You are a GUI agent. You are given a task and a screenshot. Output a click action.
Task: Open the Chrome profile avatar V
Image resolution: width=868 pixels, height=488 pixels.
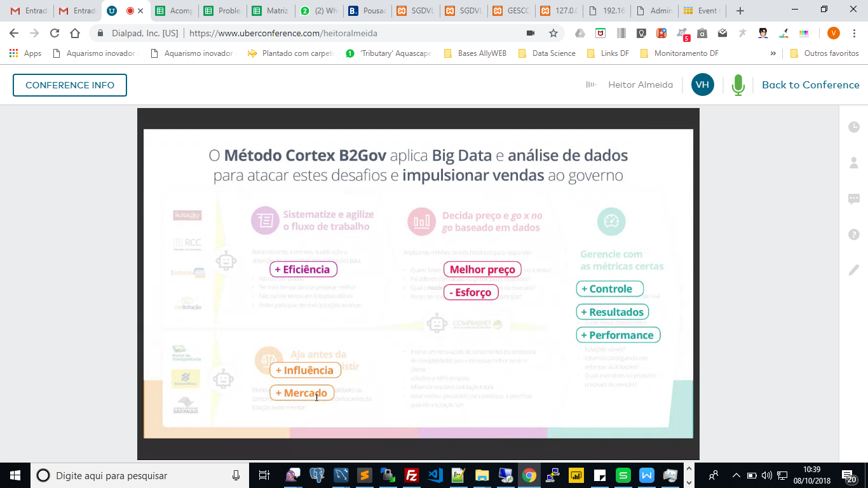834,33
